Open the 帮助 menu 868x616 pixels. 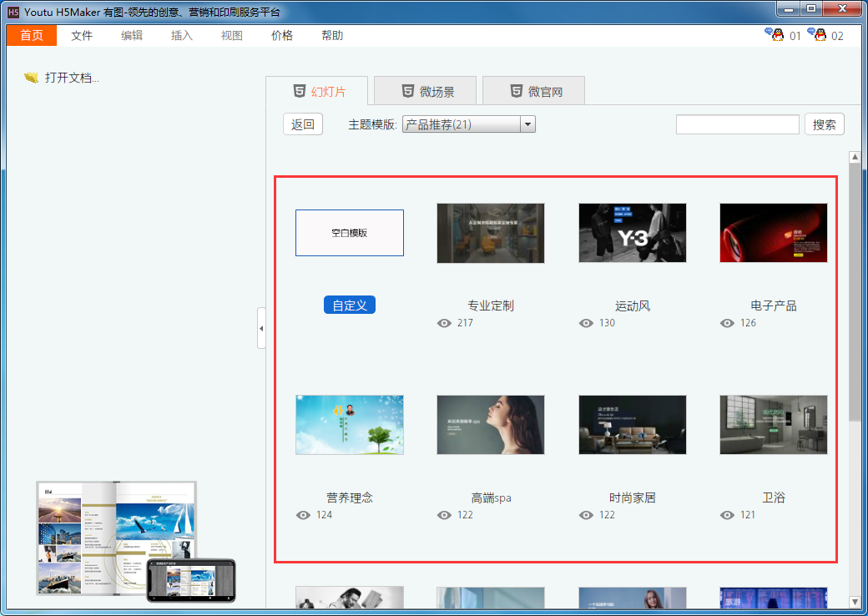pos(332,35)
